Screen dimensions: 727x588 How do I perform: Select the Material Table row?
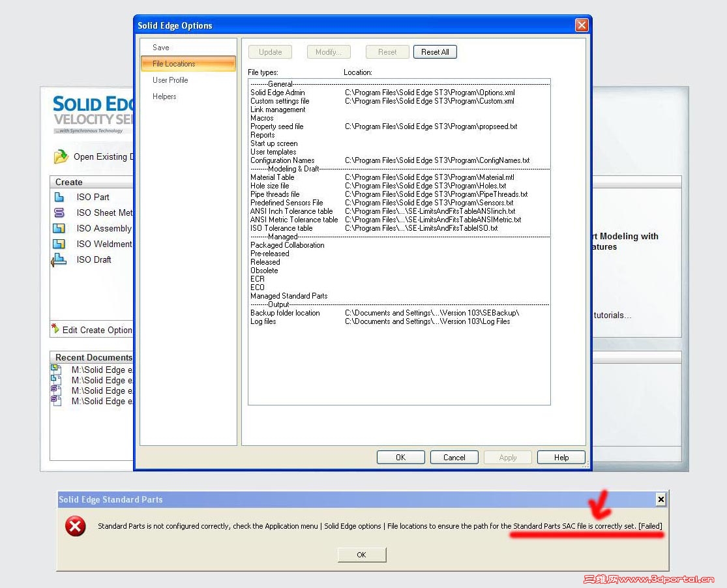tap(399, 177)
